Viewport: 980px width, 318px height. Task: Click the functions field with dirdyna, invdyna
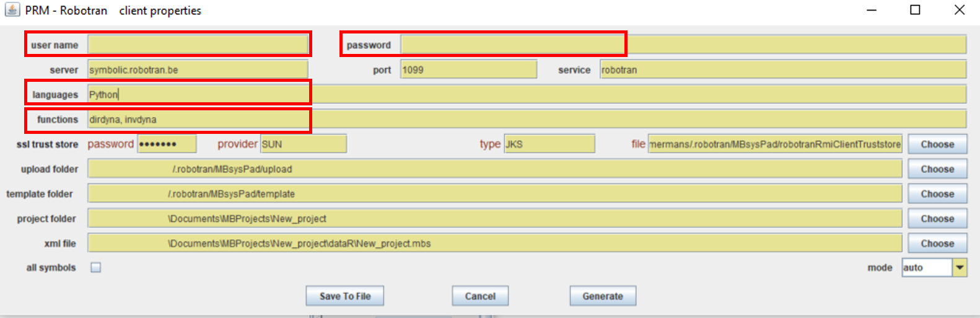527,119
